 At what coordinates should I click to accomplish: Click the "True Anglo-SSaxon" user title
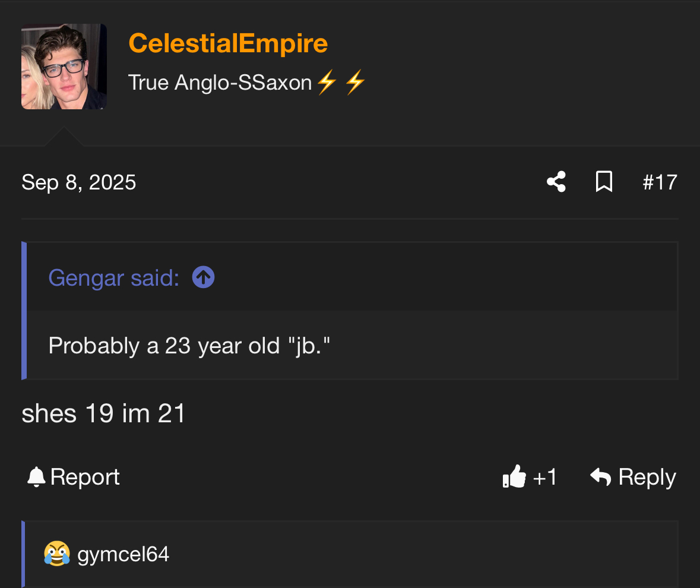click(x=220, y=83)
